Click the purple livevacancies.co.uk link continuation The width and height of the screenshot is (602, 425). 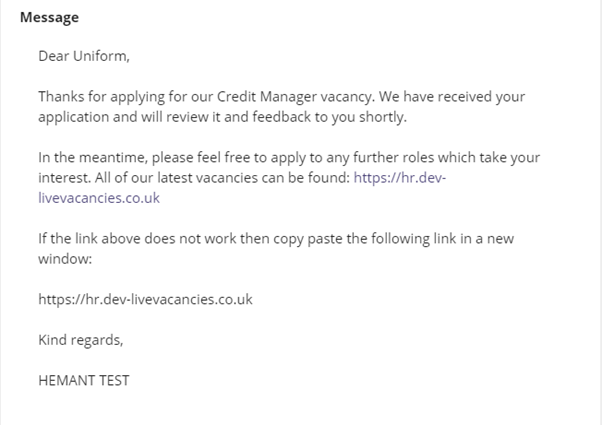pos(99,198)
